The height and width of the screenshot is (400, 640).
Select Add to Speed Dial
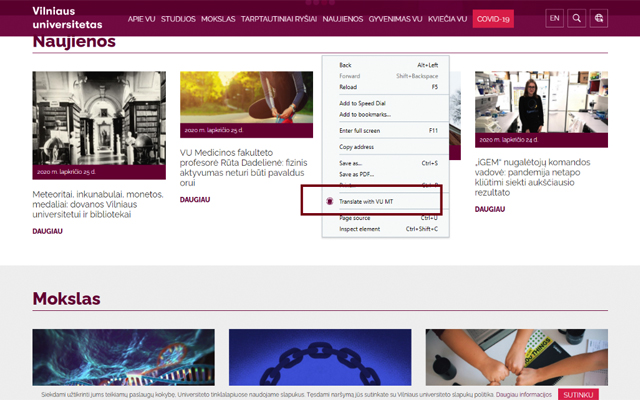click(386, 103)
